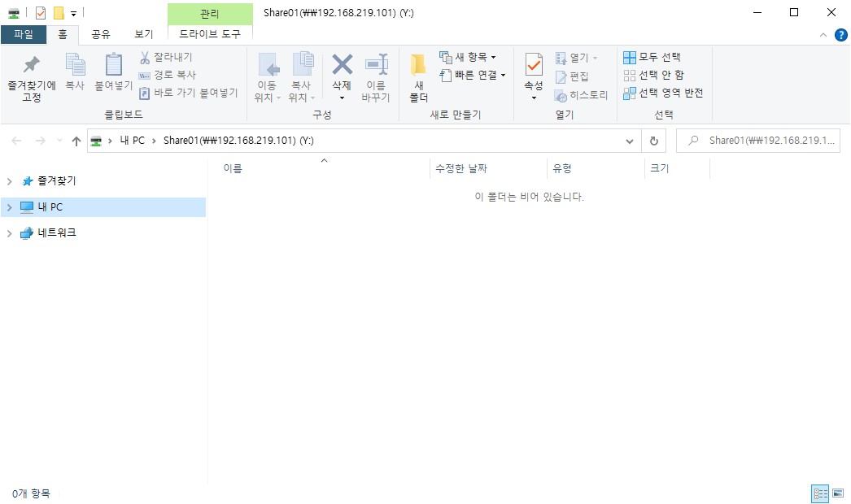Click the Rename (이름 바꾸기) icon
851x504 pixels.
click(x=376, y=64)
